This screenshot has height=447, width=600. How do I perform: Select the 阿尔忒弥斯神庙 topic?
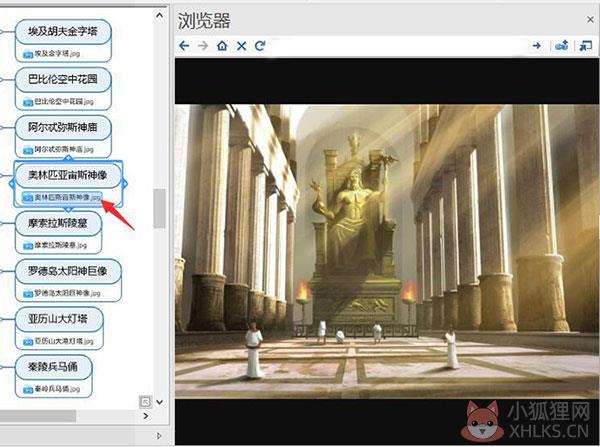(x=63, y=127)
